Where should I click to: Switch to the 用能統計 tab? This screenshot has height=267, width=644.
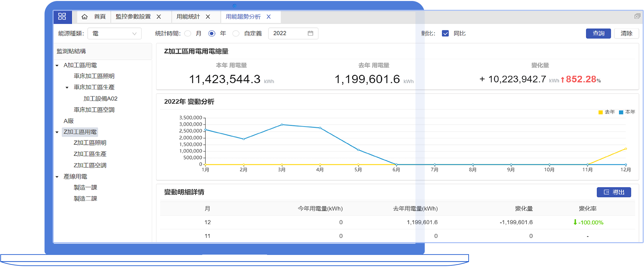(188, 17)
